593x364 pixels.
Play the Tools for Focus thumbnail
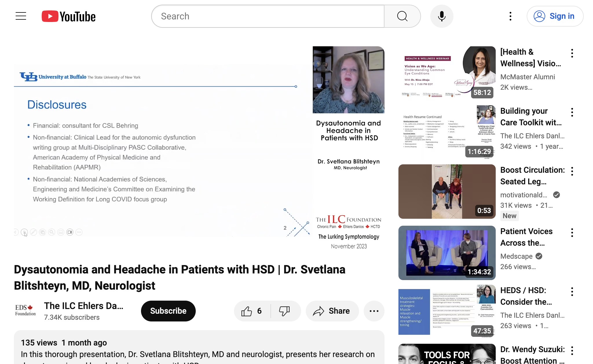(447, 354)
